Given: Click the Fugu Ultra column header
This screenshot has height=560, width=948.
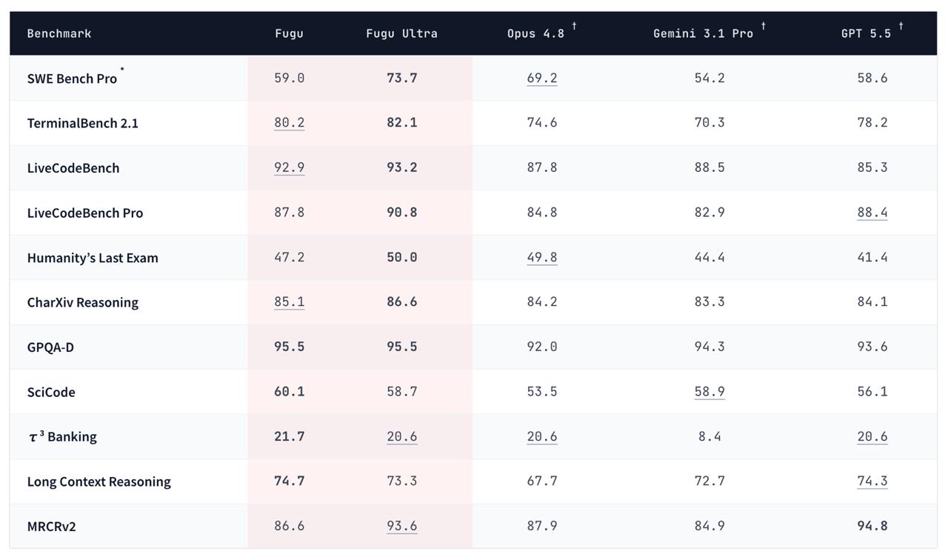Looking at the screenshot, I should 401,33.
